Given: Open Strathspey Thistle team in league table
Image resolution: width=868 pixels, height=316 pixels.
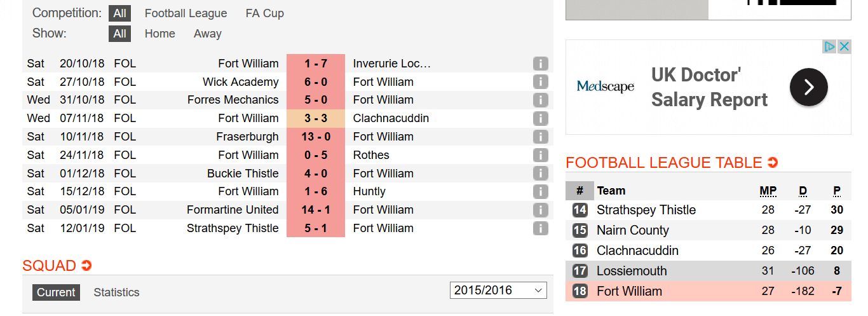Looking at the screenshot, I should coord(646,210).
